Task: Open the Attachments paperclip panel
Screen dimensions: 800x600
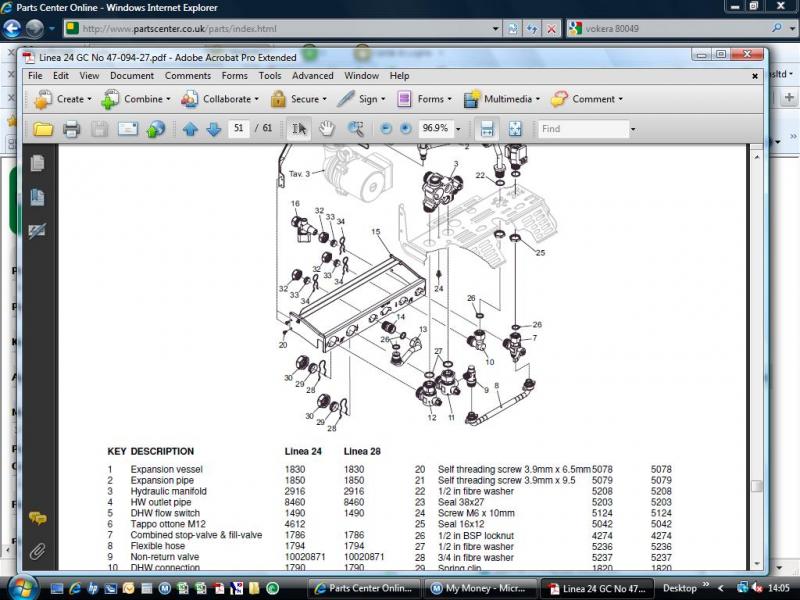Action: [37, 550]
